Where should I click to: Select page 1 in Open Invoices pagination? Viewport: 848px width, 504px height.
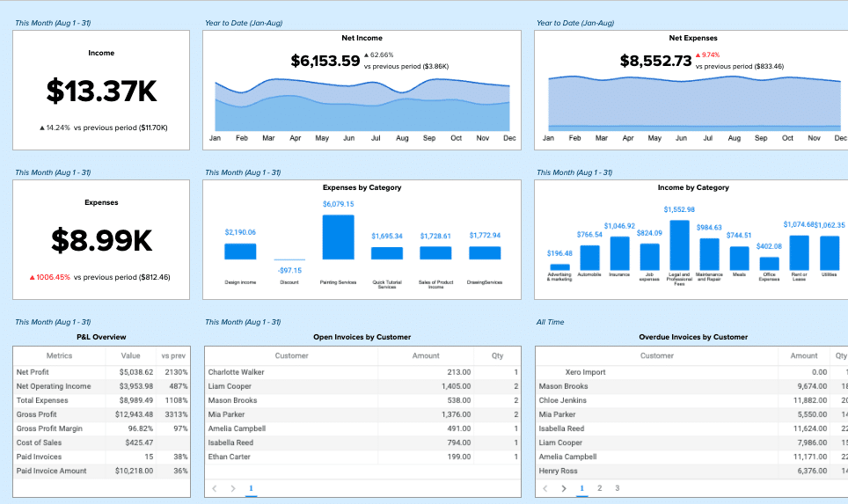tap(251, 488)
